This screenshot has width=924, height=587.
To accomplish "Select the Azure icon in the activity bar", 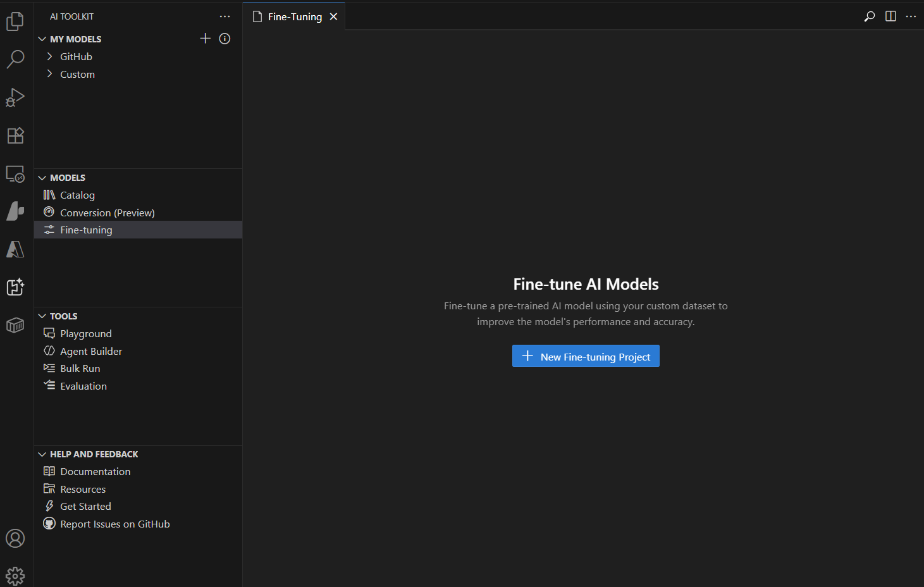I will tap(15, 249).
